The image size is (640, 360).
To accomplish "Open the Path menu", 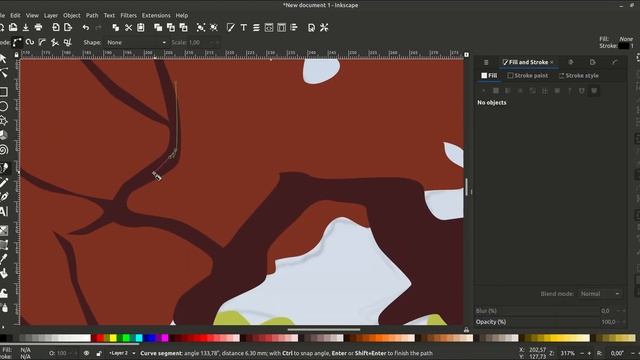I will click(x=92, y=16).
